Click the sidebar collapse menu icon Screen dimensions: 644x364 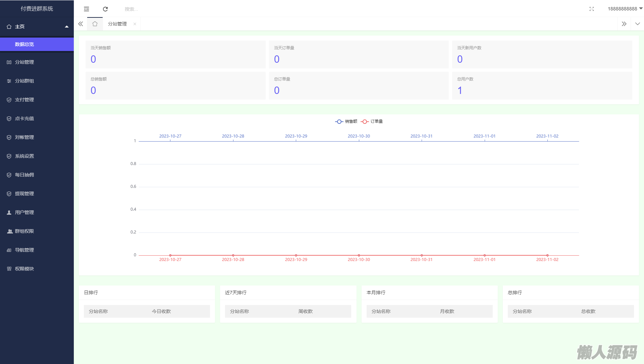coord(87,9)
